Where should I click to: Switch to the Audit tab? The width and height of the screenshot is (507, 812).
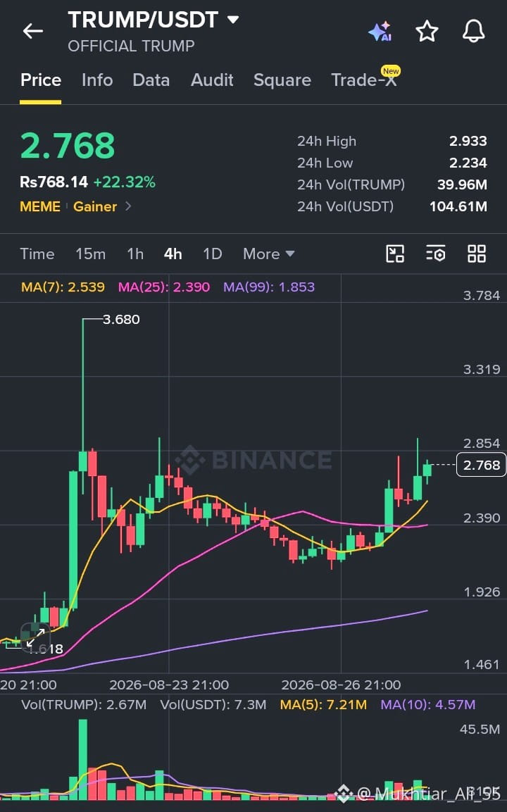(x=212, y=80)
